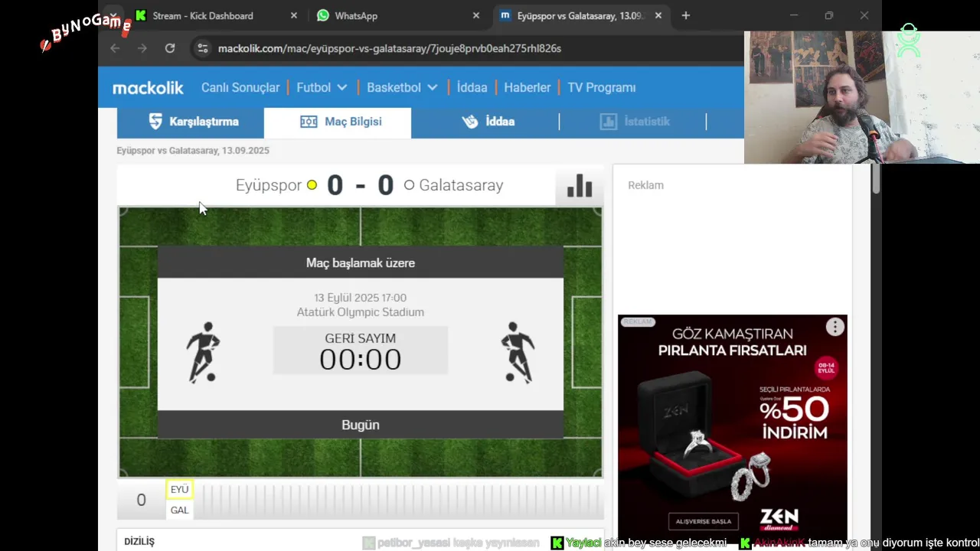This screenshot has width=980, height=551.
Task: Open Canlı Sonuçlar in the nav bar
Action: coord(240,88)
